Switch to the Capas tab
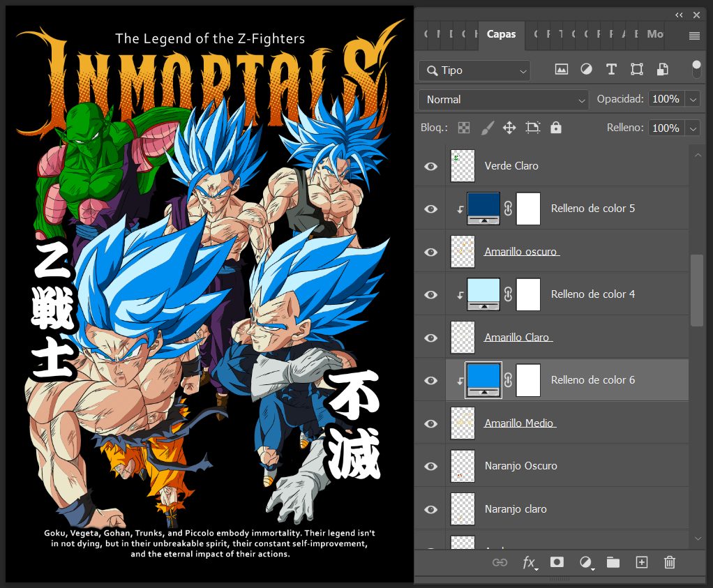This screenshot has height=588, width=713. click(501, 34)
